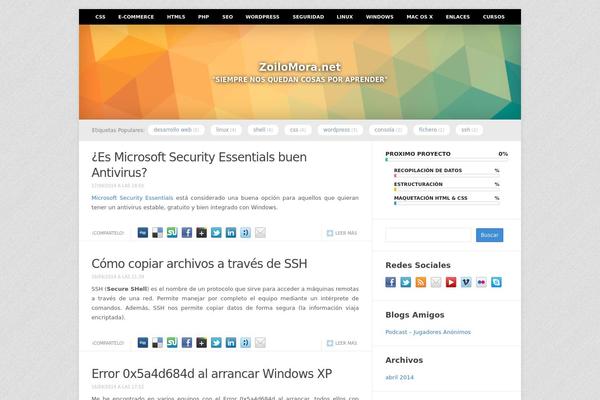Open the 'abril 2014' archive
Screen dimensions: 600x400
tap(399, 377)
